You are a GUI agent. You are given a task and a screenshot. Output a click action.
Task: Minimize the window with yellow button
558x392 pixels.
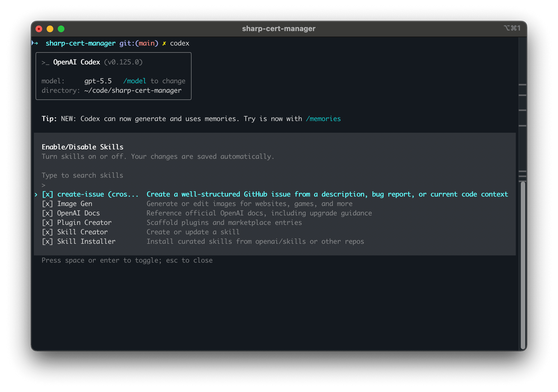pos(50,29)
